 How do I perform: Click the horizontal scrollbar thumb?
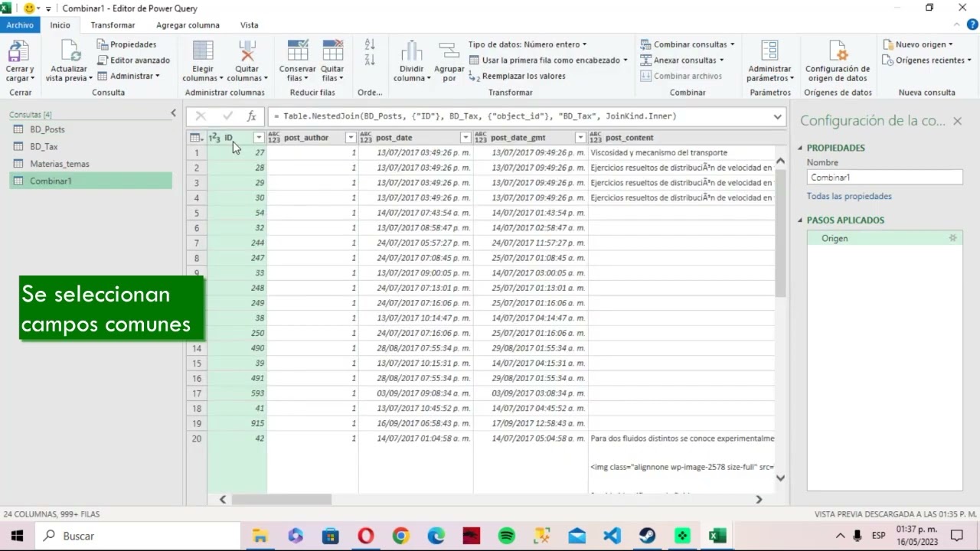point(281,499)
